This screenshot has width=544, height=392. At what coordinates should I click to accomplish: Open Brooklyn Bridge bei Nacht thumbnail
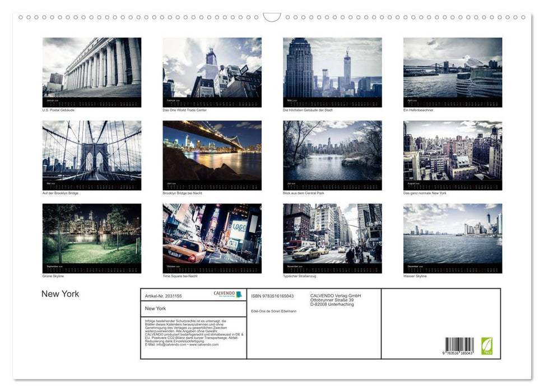coord(212,155)
